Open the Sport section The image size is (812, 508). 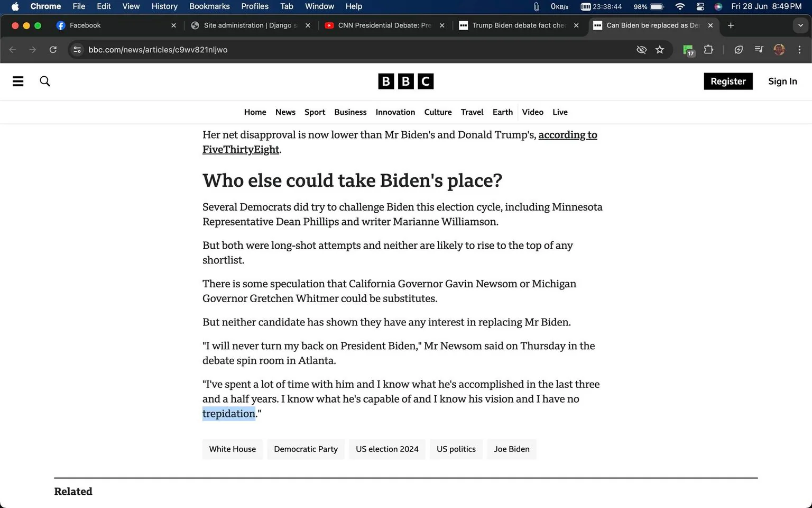(315, 112)
